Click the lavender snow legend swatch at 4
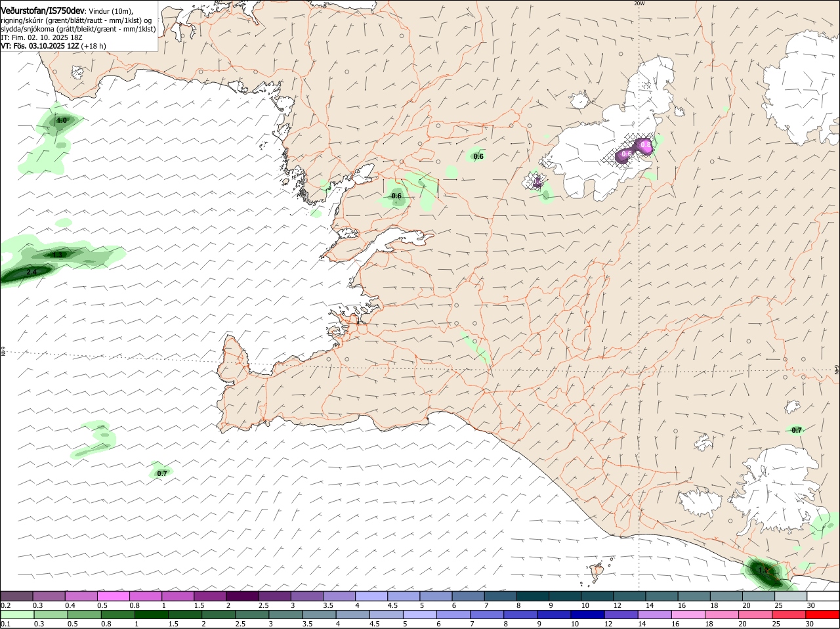The height and width of the screenshot is (629, 840). (x=371, y=596)
